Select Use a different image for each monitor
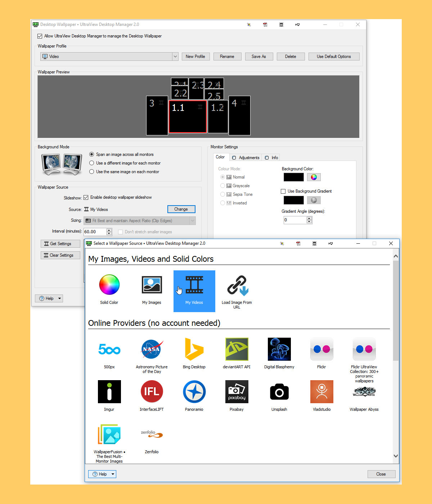This screenshot has height=504, width=432. click(92, 163)
